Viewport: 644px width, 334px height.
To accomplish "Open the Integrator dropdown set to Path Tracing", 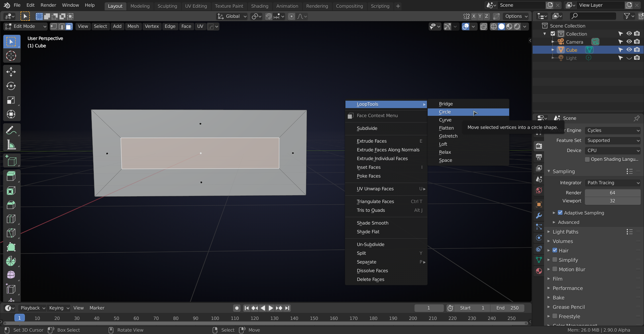I will [612, 183].
